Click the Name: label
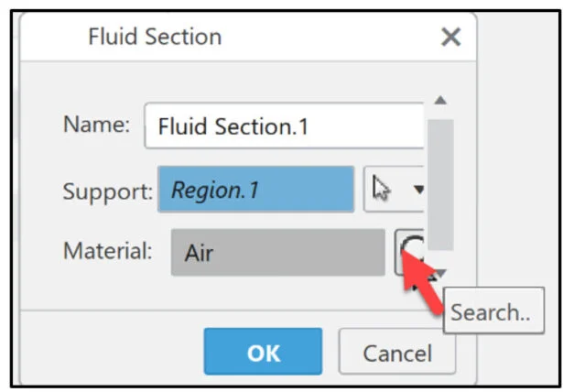 click(96, 125)
